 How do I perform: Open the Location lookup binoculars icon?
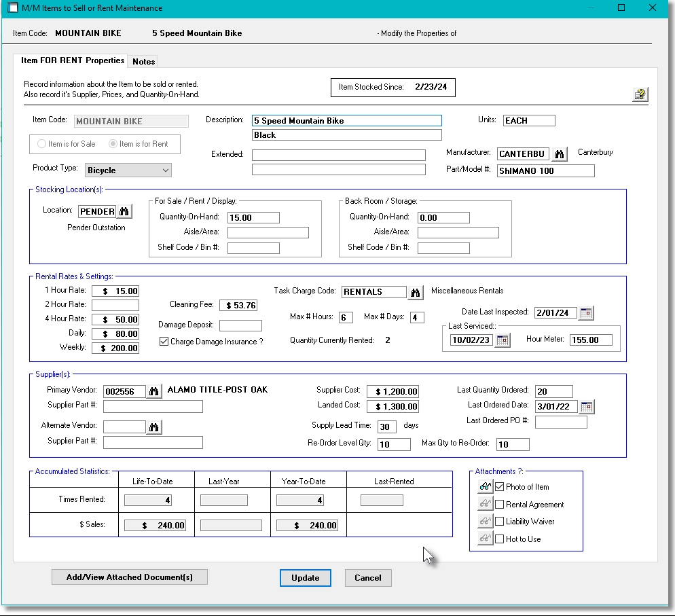[125, 211]
